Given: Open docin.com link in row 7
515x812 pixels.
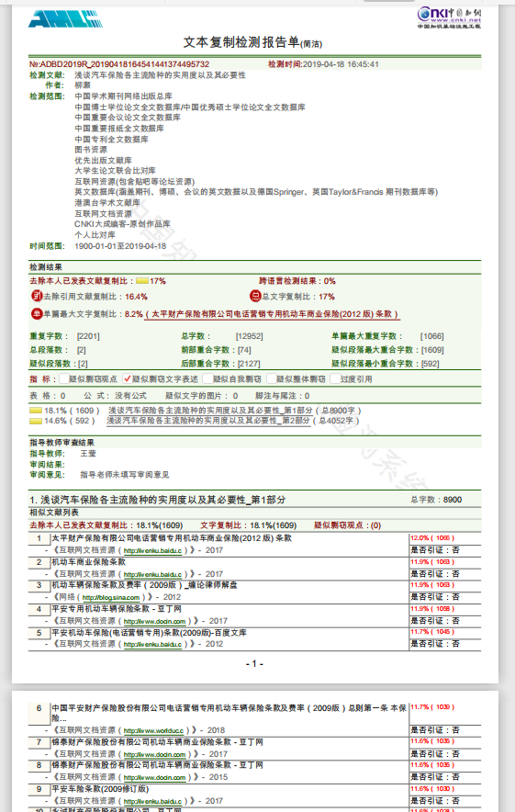Looking at the screenshot, I should click(155, 754).
